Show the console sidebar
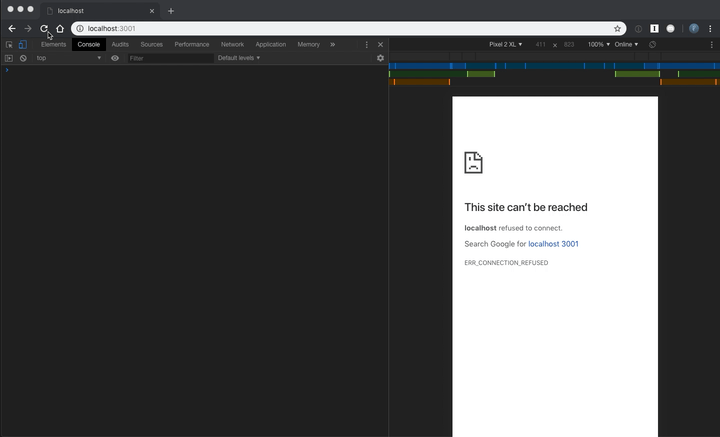This screenshot has width=720, height=437. (9, 58)
